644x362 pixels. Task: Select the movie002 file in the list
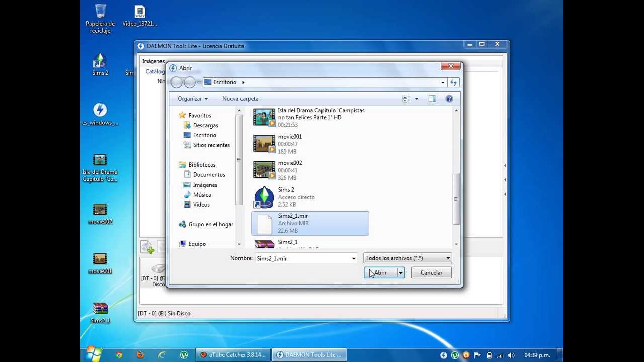pyautogui.click(x=310, y=170)
